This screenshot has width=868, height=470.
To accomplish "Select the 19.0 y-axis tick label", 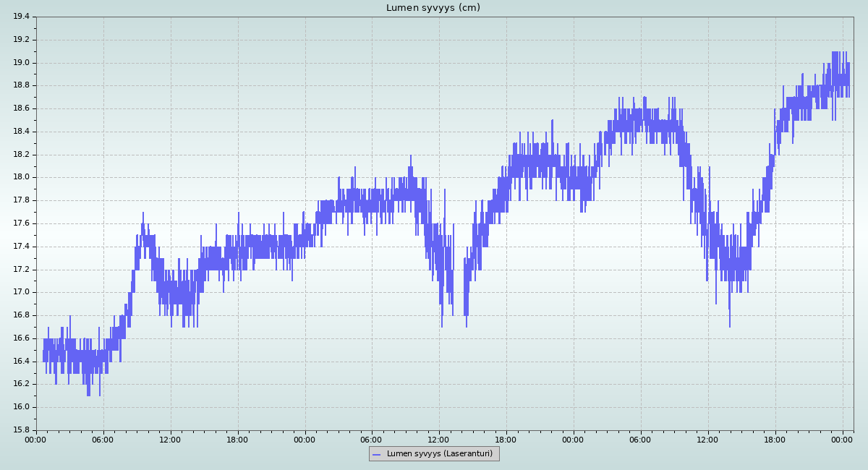I will click(x=21, y=63).
